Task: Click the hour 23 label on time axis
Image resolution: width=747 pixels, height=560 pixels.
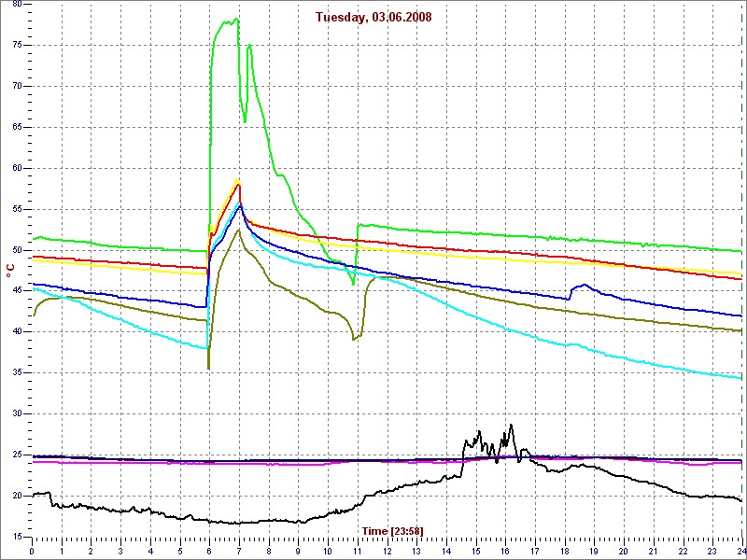Action: pos(712,552)
